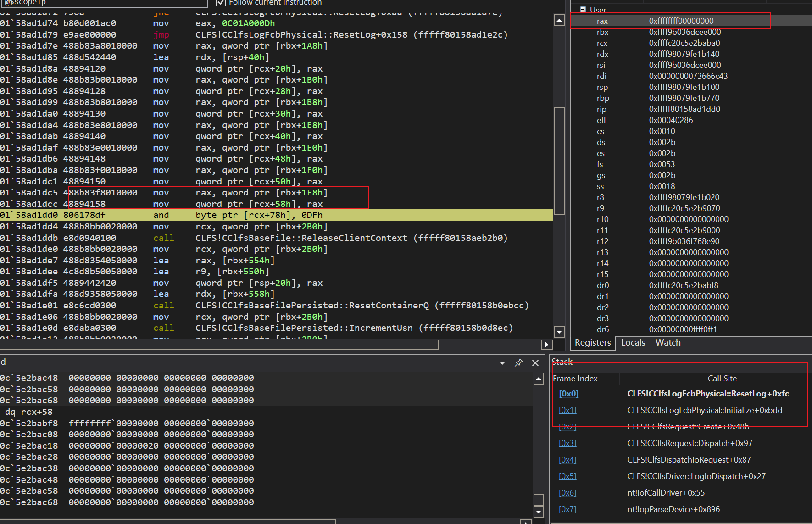812x524 pixels.
Task: Select the rdi register value 0x0000000073666c43
Action: click(688, 76)
